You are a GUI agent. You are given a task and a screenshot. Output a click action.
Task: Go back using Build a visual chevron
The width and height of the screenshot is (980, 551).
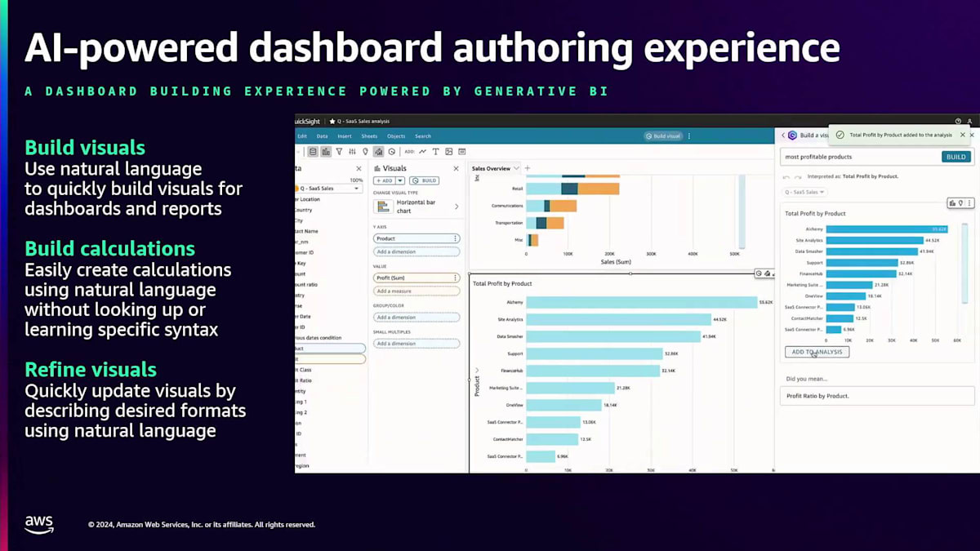coord(783,136)
